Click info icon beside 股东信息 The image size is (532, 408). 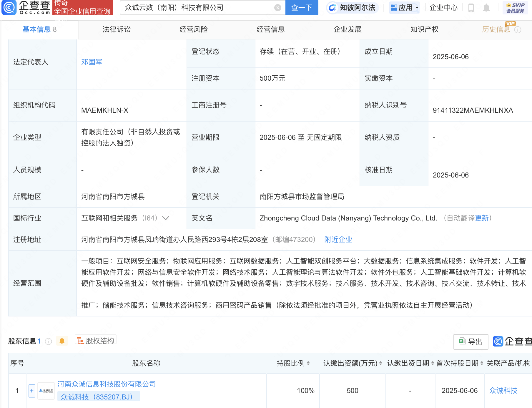[48, 341]
